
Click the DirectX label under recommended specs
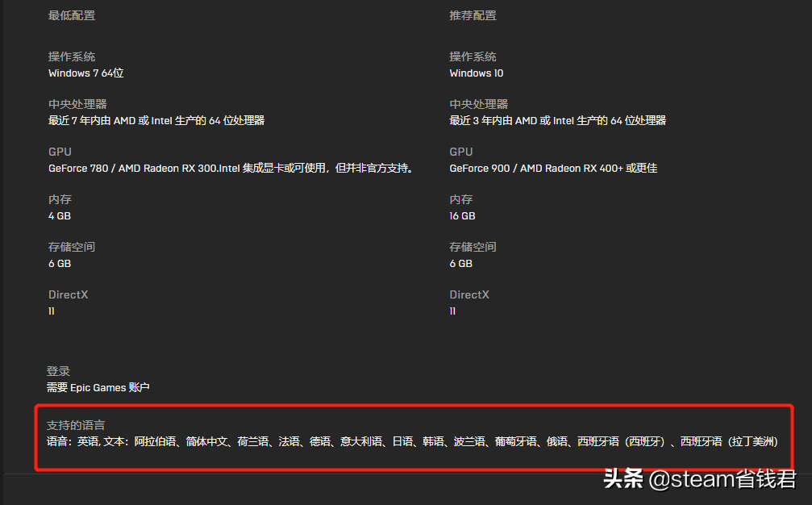tap(469, 294)
